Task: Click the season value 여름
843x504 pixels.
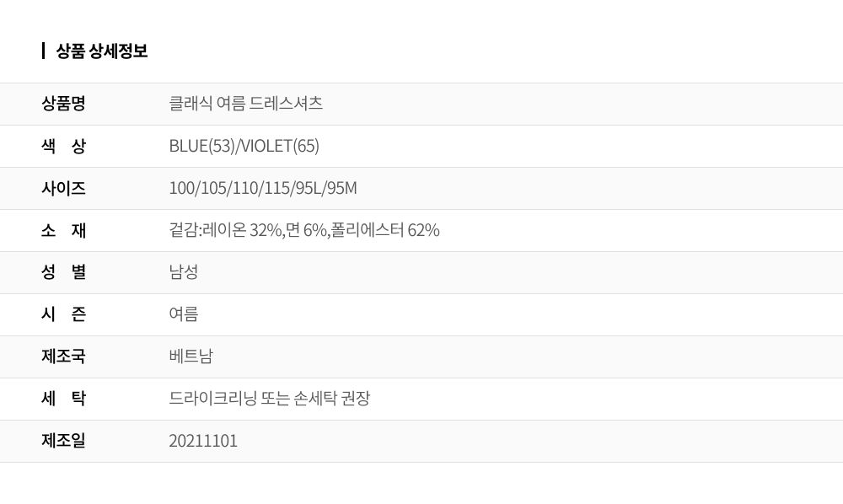Action: pos(183,314)
